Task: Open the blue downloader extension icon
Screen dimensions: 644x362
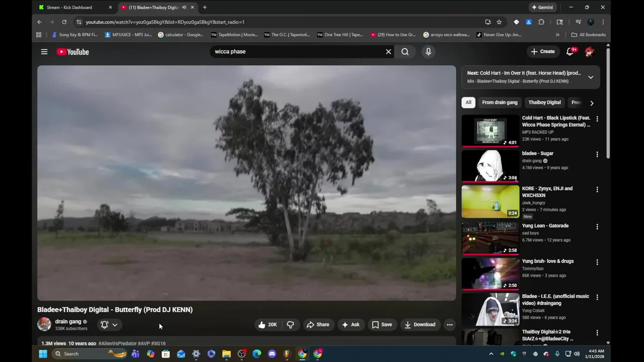Action: click(x=529, y=22)
